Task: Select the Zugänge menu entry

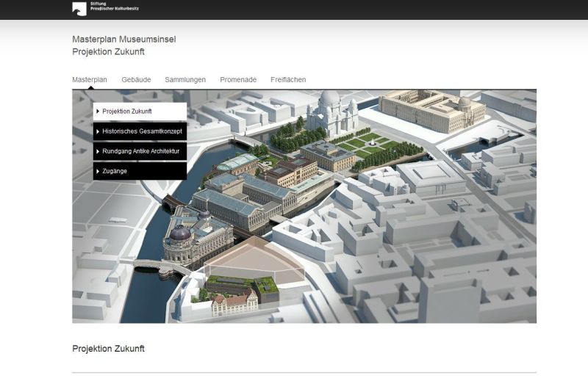Action: [x=140, y=171]
